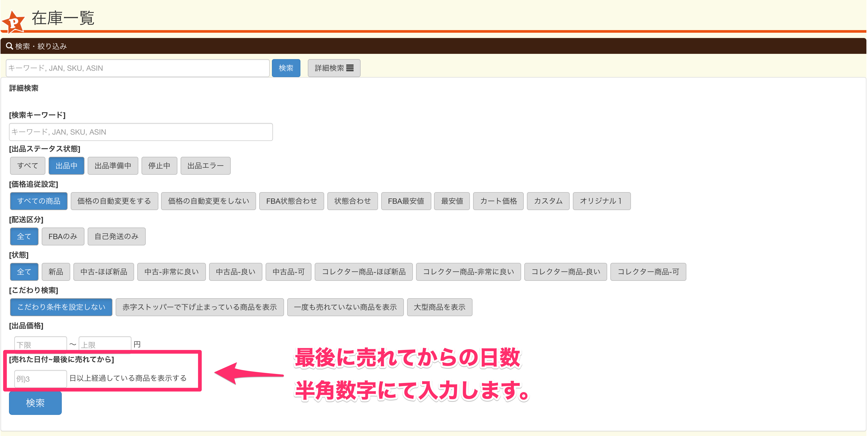Select 全て under 状態
868x436 pixels.
point(24,272)
